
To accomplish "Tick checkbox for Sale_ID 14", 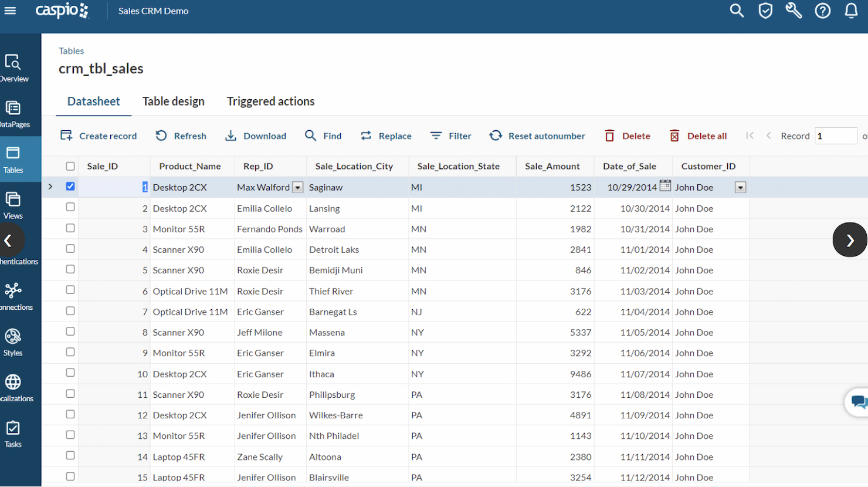I will (x=70, y=455).
